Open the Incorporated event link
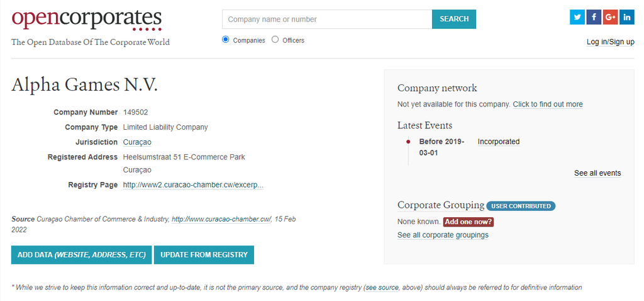Viewport: 644px width, 301px height. 498,142
